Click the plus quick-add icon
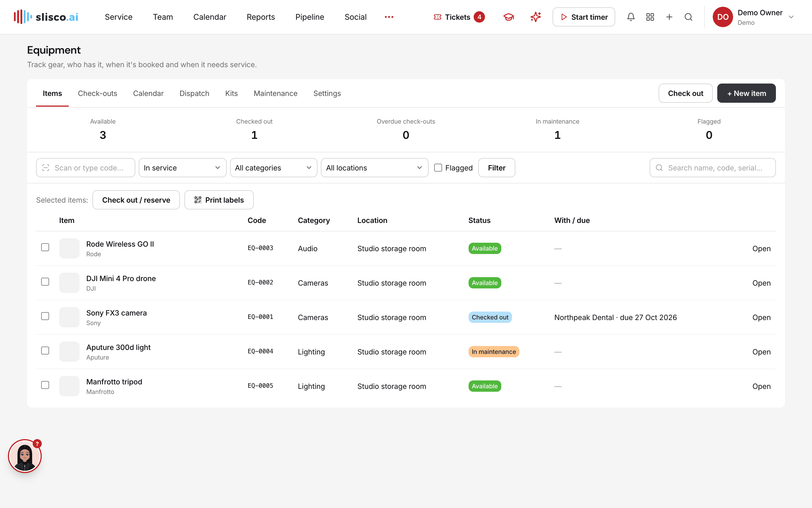 (669, 17)
